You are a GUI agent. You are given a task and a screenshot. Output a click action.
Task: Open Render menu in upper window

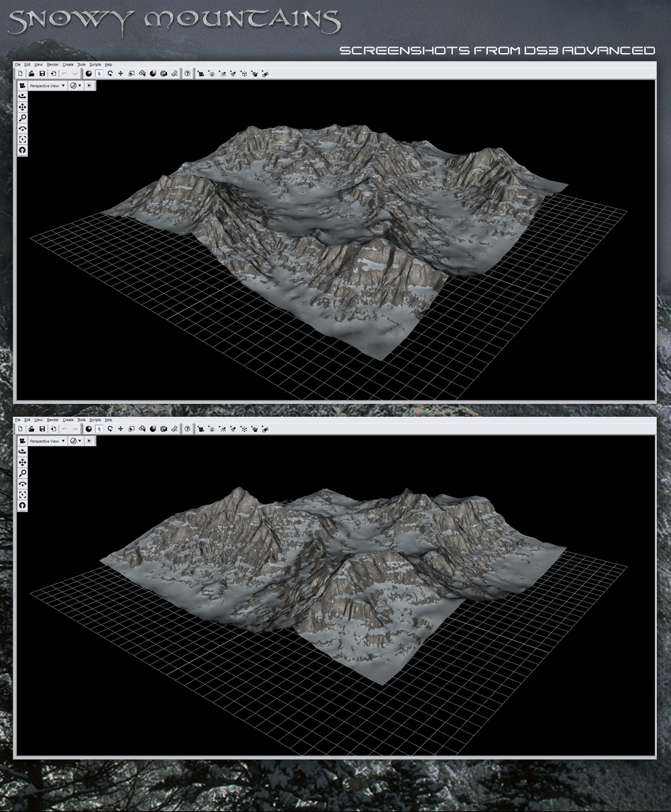[52, 64]
